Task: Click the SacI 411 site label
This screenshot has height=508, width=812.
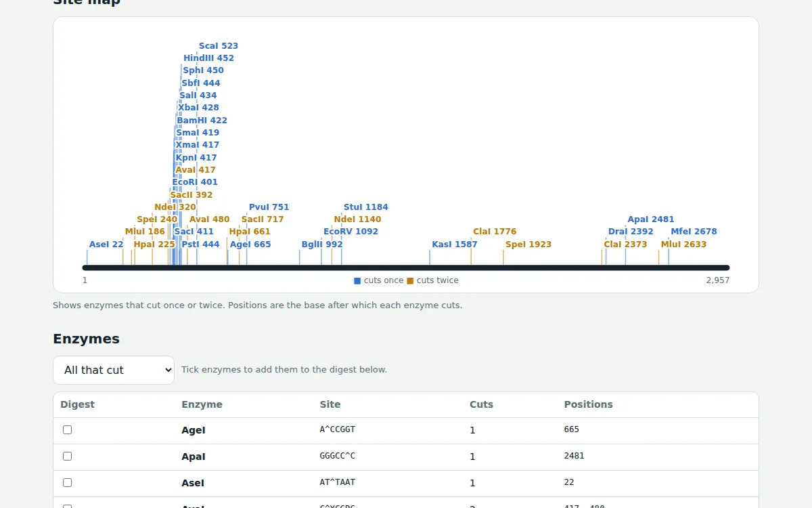Action: pyautogui.click(x=194, y=232)
